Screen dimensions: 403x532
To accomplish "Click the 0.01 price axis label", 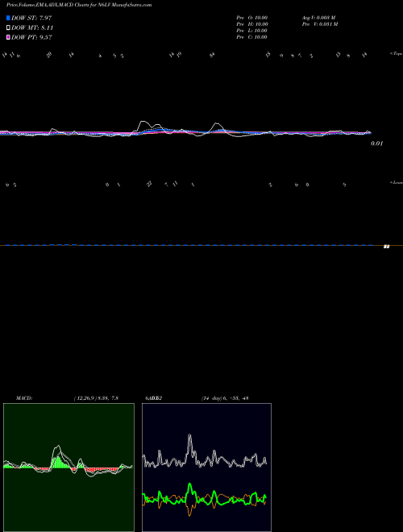I will (x=376, y=143).
